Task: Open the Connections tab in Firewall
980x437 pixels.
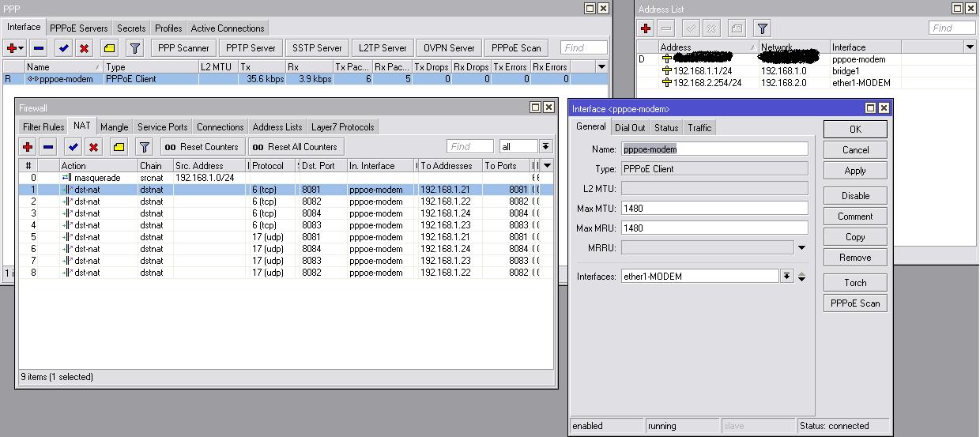Action: point(220,127)
